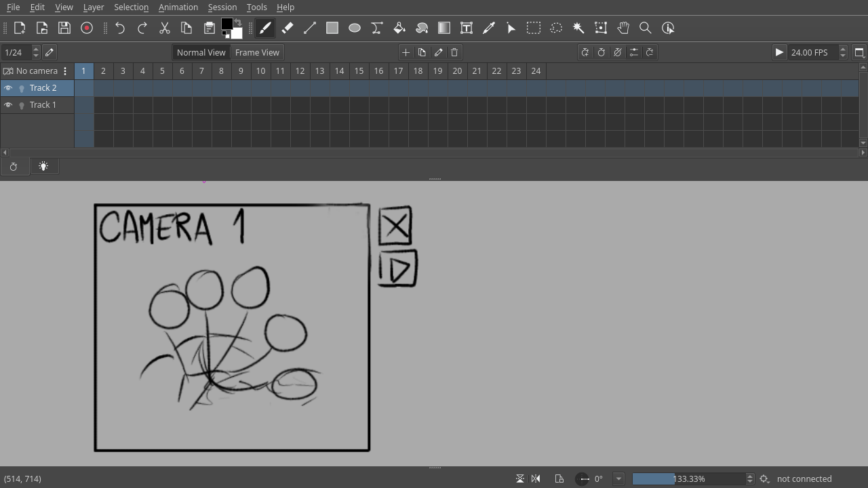This screenshot has height=488, width=868.
Task: Toggle visibility of Track 1
Action: click(8, 105)
